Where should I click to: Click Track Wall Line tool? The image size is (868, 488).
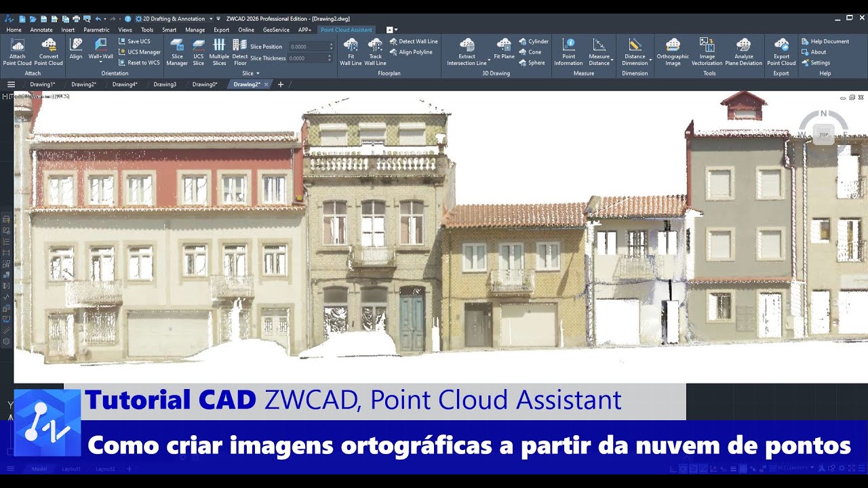pyautogui.click(x=375, y=52)
